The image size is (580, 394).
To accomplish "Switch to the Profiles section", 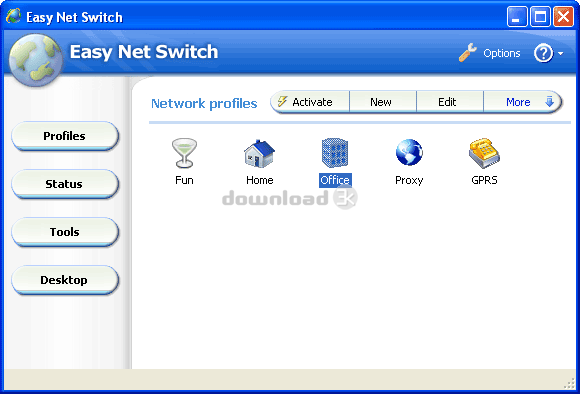I will click(x=65, y=136).
